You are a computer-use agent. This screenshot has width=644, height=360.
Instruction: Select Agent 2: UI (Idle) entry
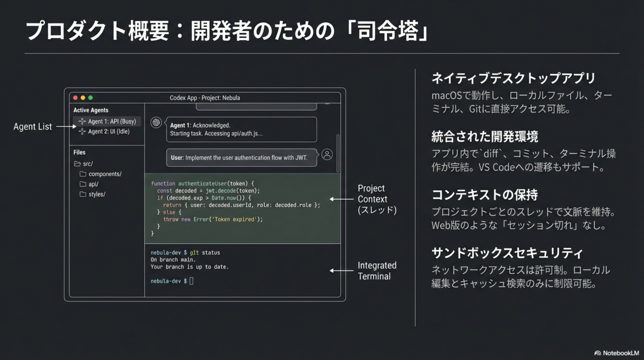pyautogui.click(x=109, y=131)
